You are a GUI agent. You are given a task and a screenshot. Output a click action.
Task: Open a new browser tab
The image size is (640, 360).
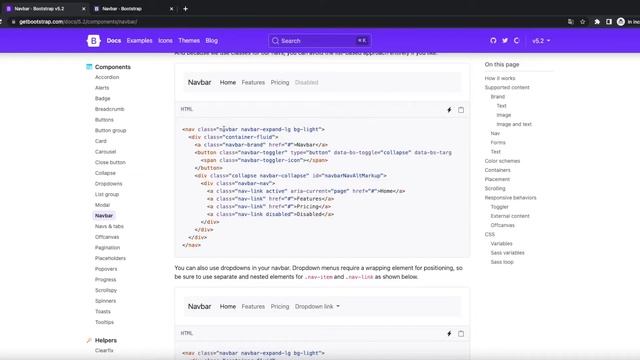coord(185,9)
